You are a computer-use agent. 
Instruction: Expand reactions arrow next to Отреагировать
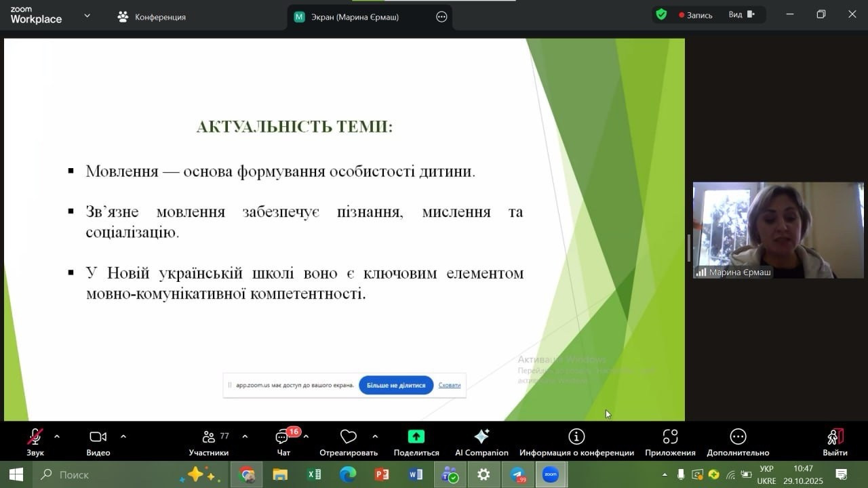pyautogui.click(x=375, y=436)
